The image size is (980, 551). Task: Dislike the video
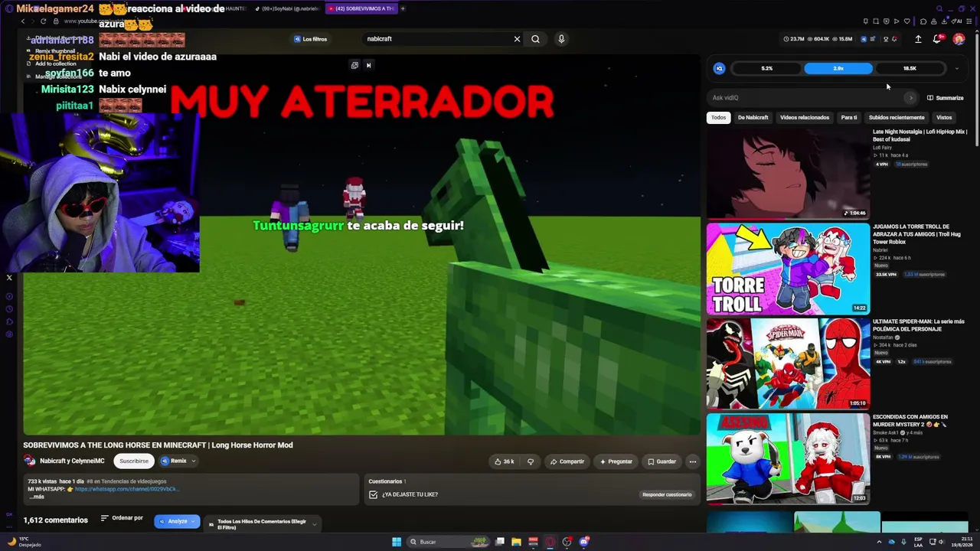(530, 461)
